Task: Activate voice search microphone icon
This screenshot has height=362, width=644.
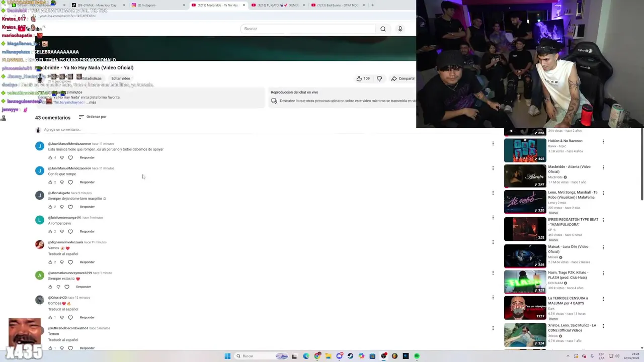Action: [400, 29]
